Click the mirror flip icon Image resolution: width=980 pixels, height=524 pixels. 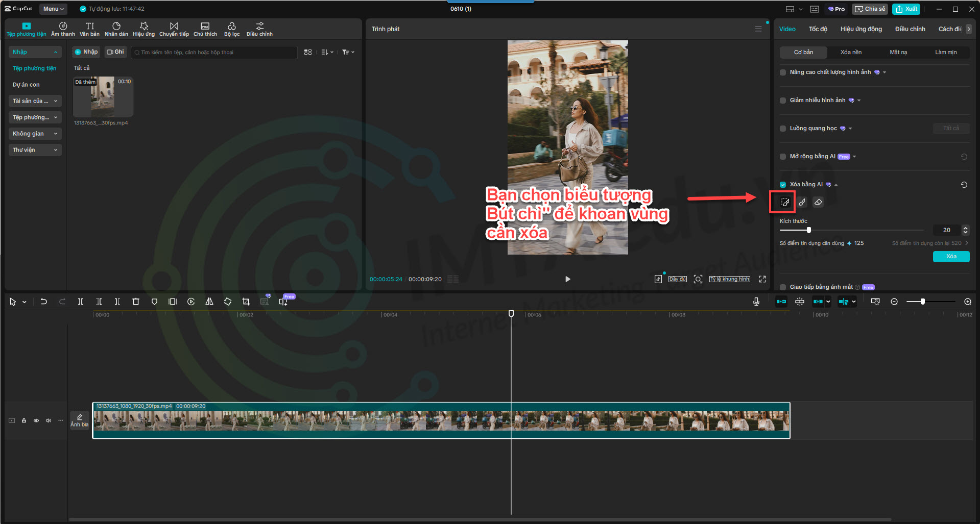pyautogui.click(x=209, y=302)
